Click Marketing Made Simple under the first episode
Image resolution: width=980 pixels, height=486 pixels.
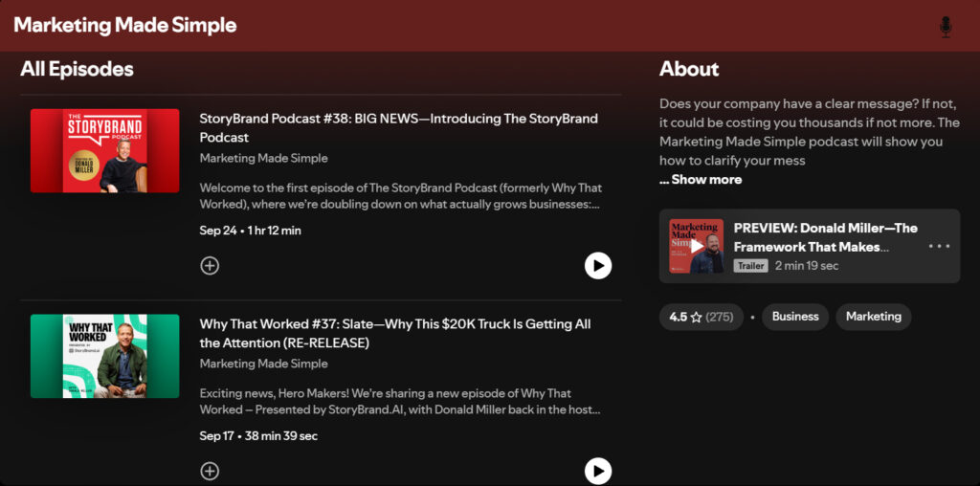263,159
